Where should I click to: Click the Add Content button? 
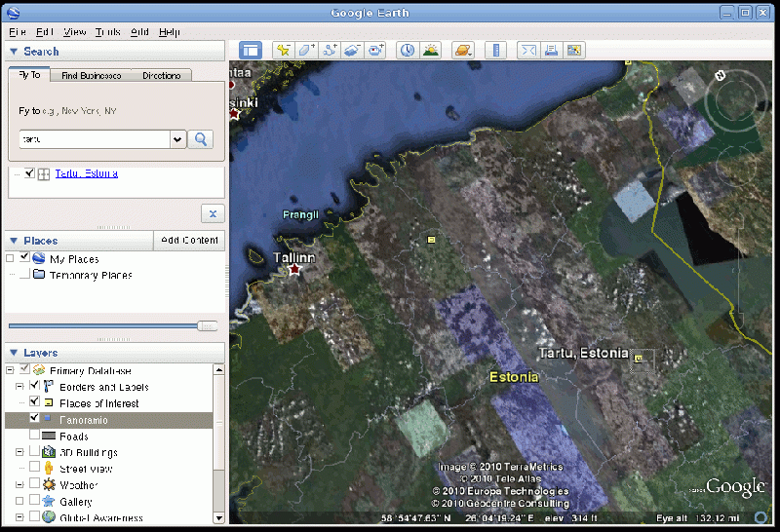tap(189, 240)
